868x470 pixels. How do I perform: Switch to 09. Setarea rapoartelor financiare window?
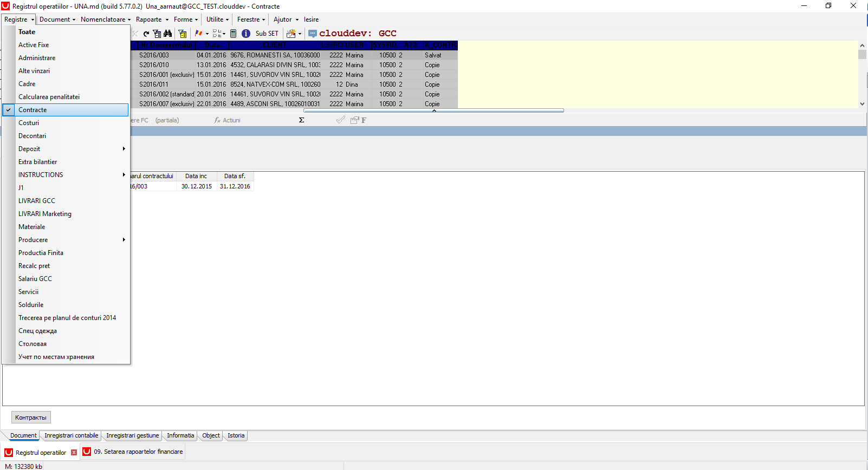click(133, 452)
